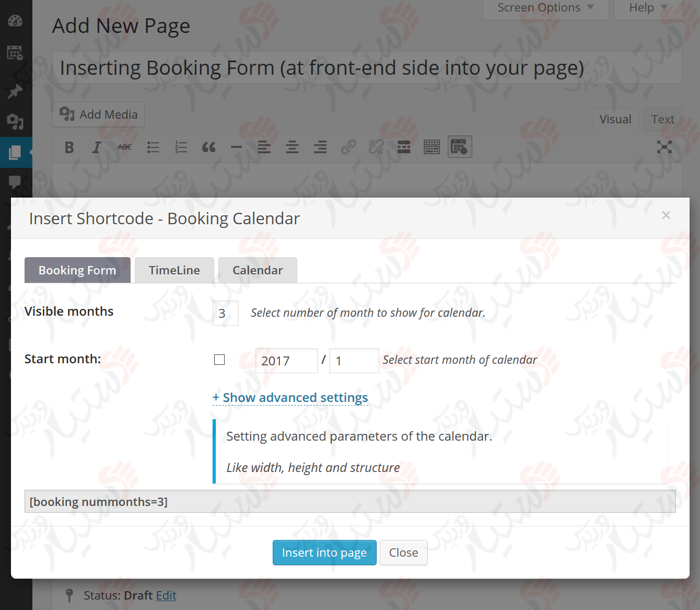
Task: Insert Read More tag
Action: 404,147
